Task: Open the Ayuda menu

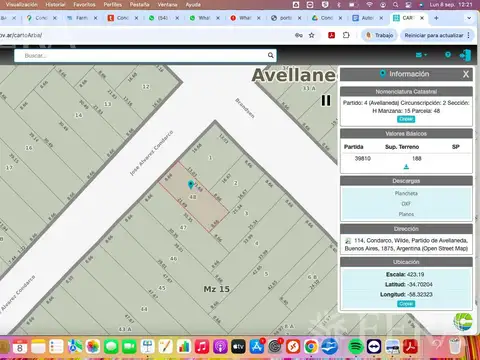Action: [193, 5]
